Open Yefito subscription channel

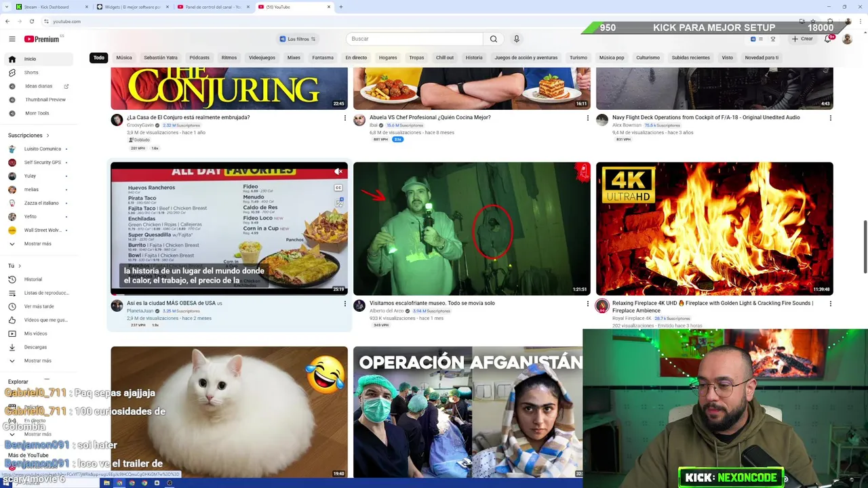pos(39,216)
